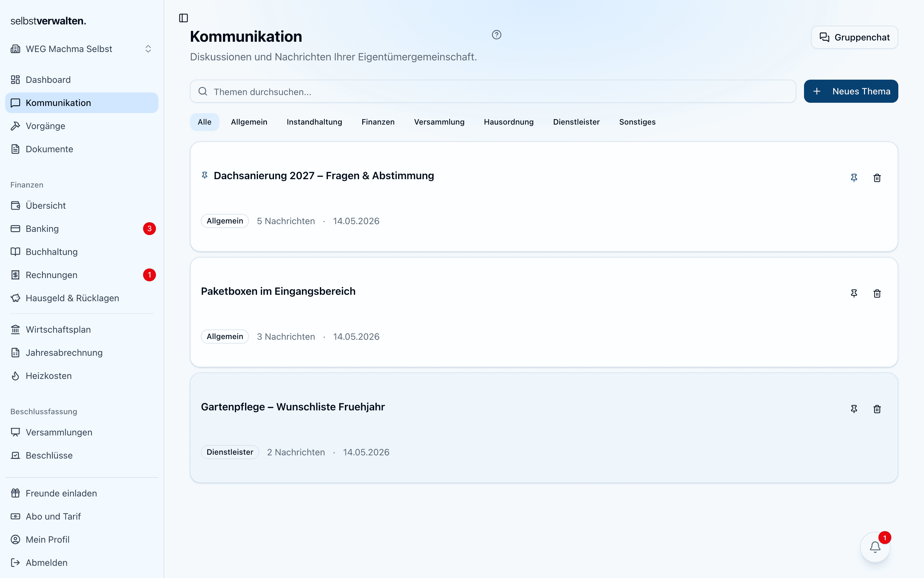Viewport: 924px width, 578px height.
Task: Filter by the Versammlung tab
Action: pyautogui.click(x=439, y=122)
